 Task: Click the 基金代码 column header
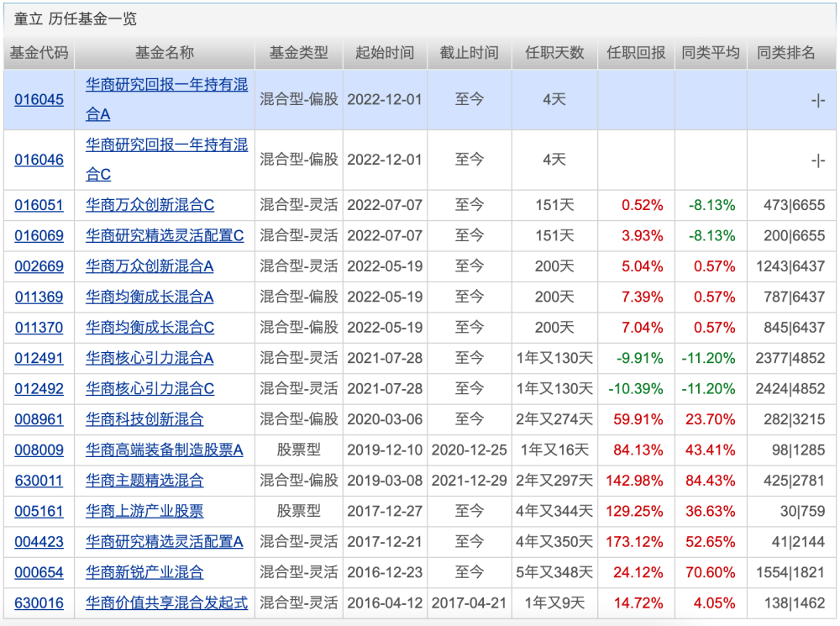click(39, 53)
